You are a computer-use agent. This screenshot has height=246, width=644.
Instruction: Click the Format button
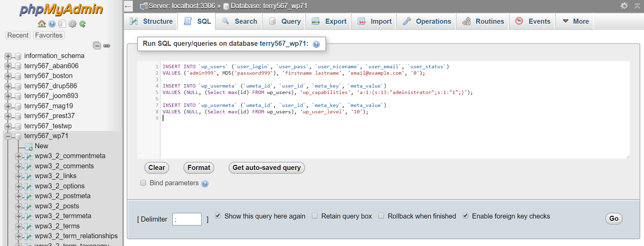(199, 168)
